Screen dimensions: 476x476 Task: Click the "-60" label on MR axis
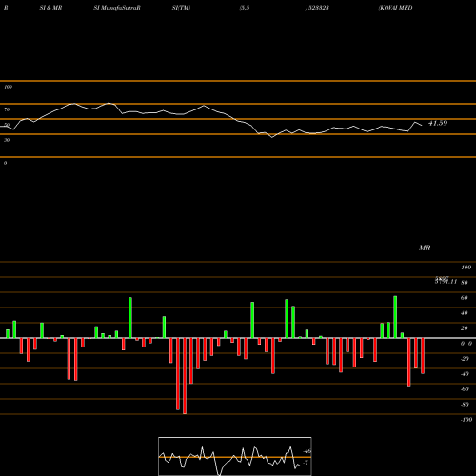[x=465, y=389]
